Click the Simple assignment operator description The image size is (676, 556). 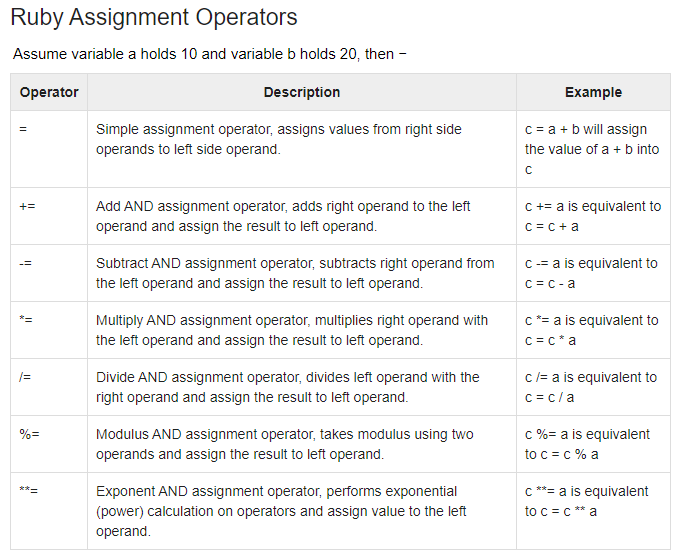point(279,139)
